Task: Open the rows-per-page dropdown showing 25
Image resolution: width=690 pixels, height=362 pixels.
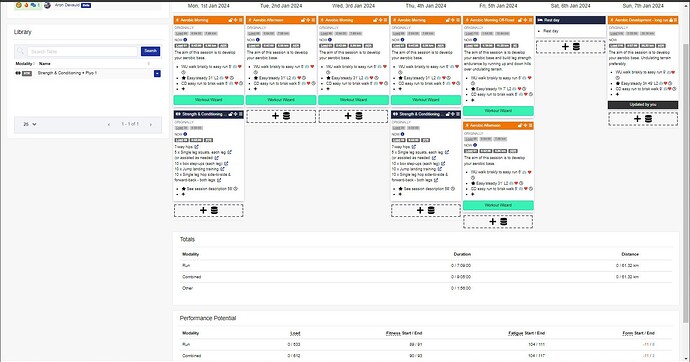Action: pos(29,124)
